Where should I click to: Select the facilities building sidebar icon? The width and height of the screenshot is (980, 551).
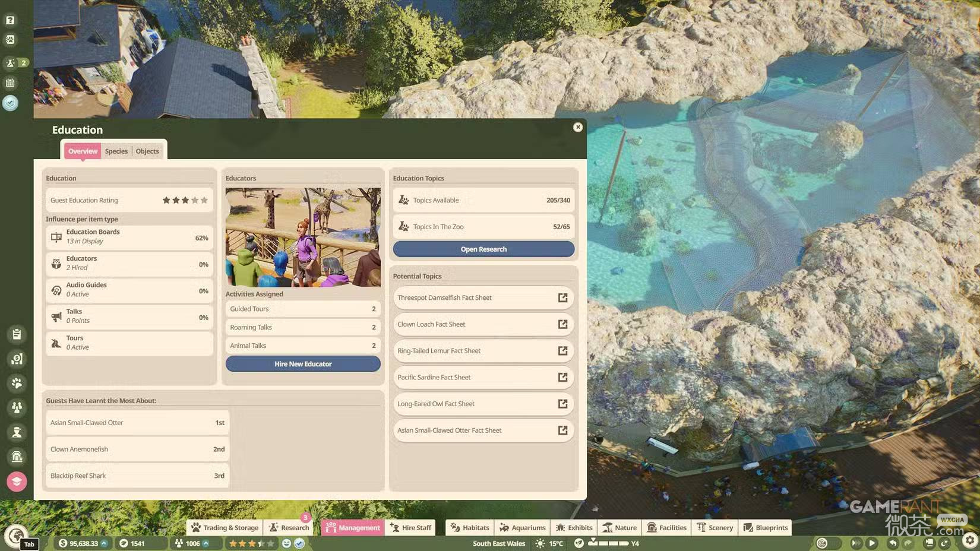point(17,457)
